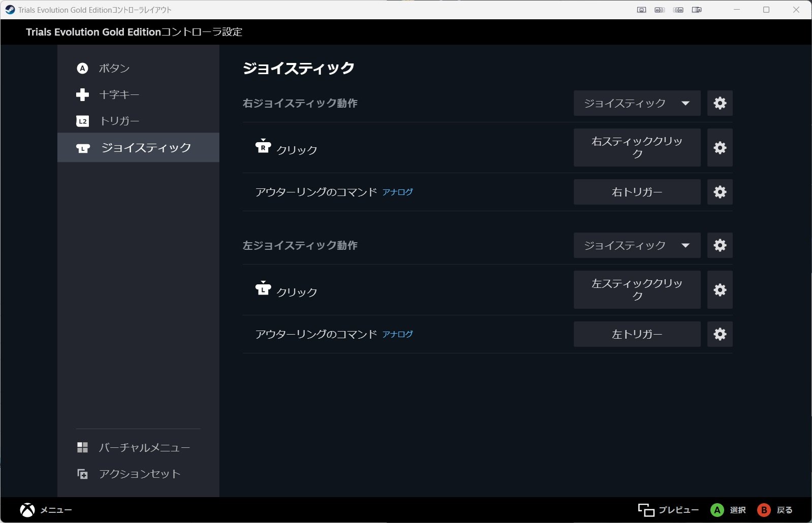Click クリック label in right joystick section
The height and width of the screenshot is (523, 812).
pyautogui.click(x=297, y=150)
